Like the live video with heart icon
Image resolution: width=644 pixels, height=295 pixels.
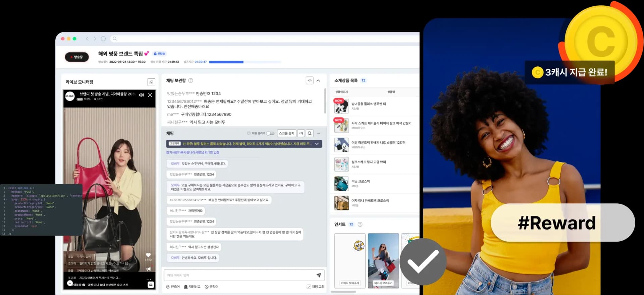148,255
